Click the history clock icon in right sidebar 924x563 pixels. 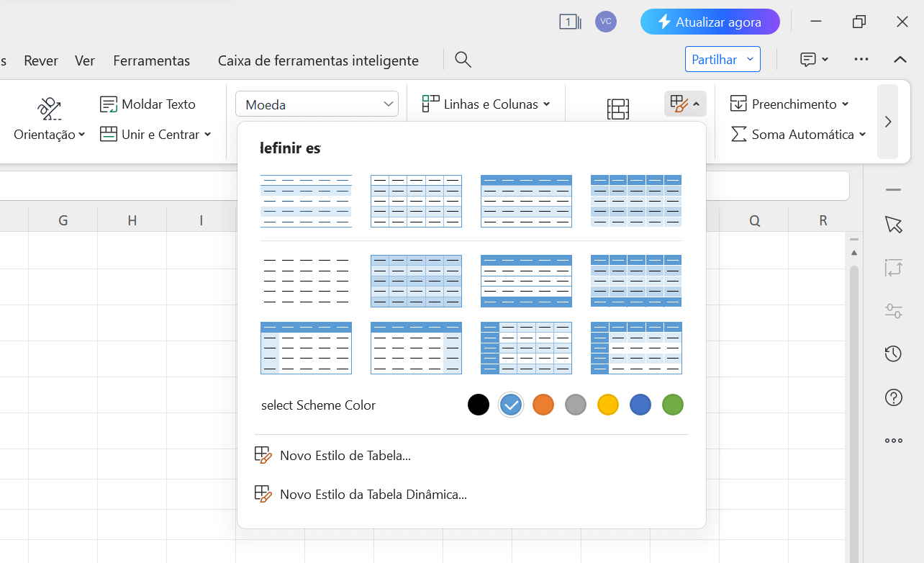[893, 353]
